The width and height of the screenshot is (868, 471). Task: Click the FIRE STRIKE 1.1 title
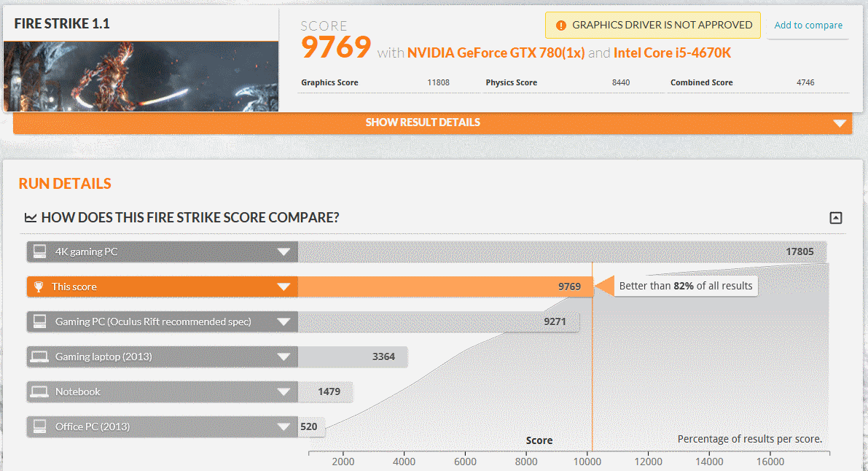pyautogui.click(x=62, y=24)
